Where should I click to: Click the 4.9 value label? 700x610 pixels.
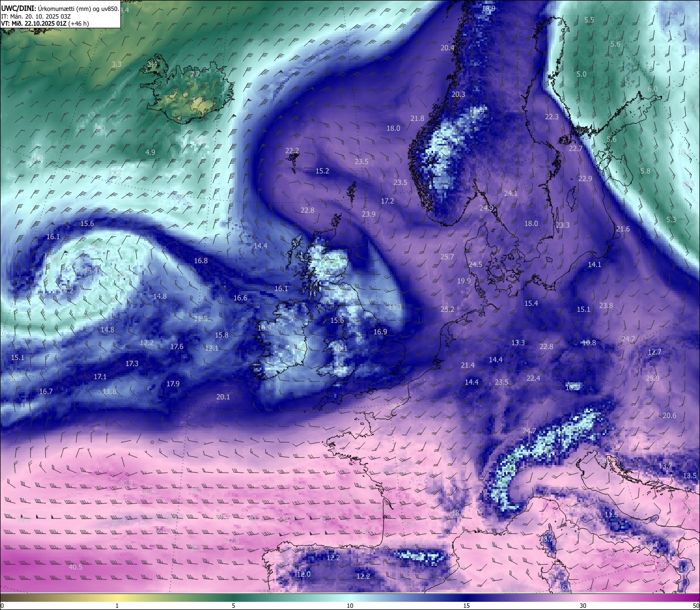point(150,153)
